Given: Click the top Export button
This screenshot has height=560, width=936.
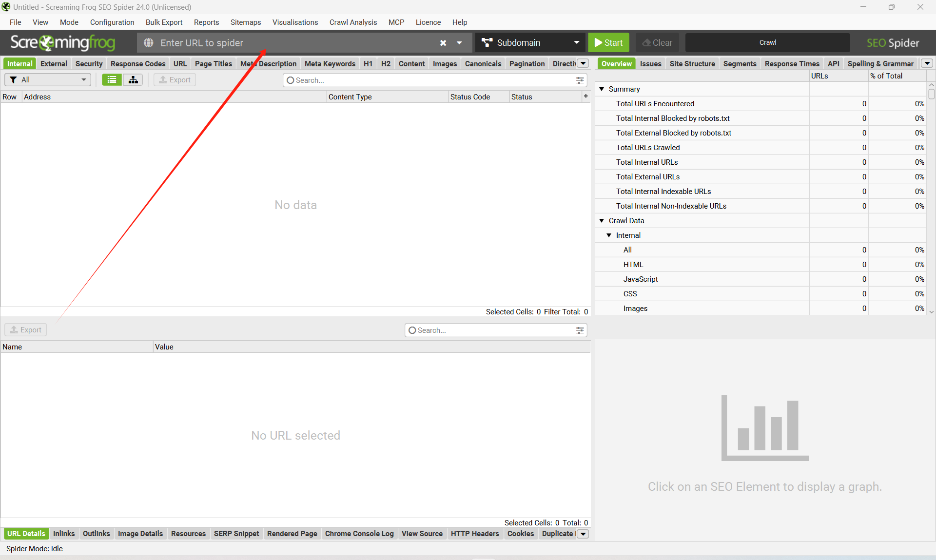Looking at the screenshot, I should [175, 80].
